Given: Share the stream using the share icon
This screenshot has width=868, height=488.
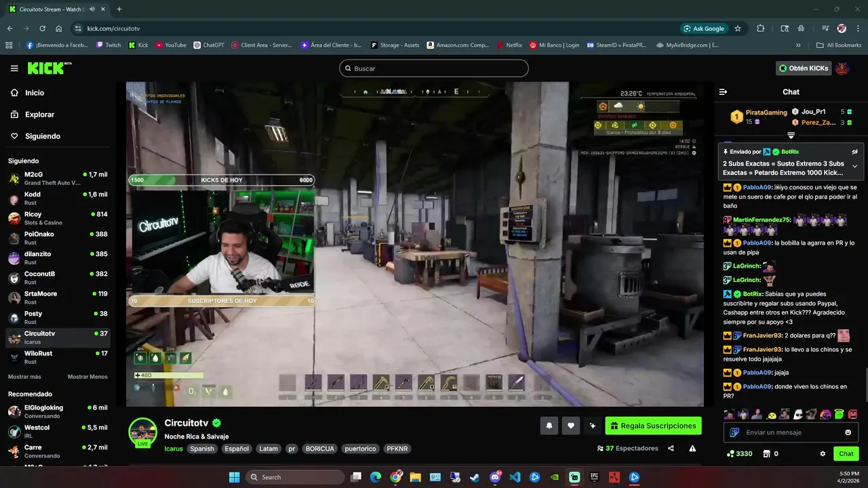Looking at the screenshot, I should 671,448.
